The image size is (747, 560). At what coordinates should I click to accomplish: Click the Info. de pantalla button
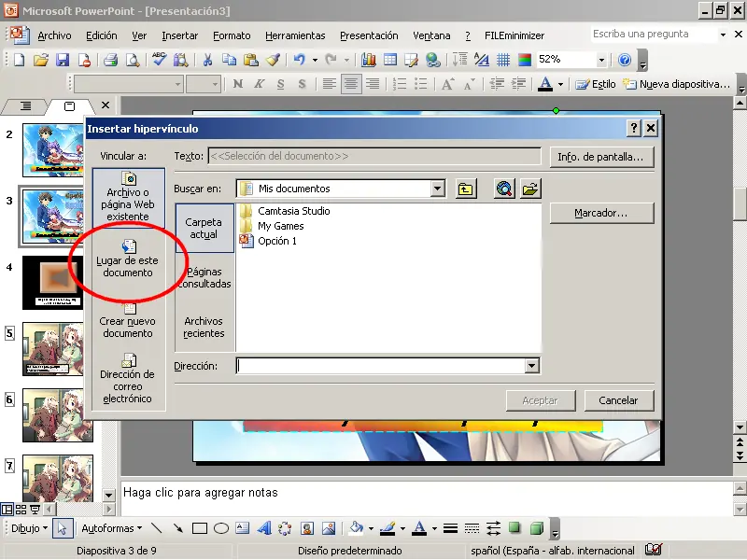[x=601, y=157]
